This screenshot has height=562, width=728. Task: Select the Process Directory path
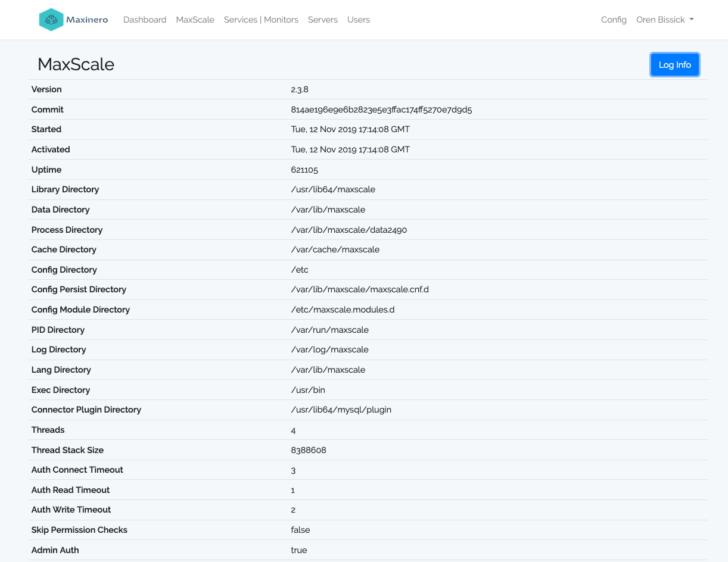pyautogui.click(x=349, y=230)
